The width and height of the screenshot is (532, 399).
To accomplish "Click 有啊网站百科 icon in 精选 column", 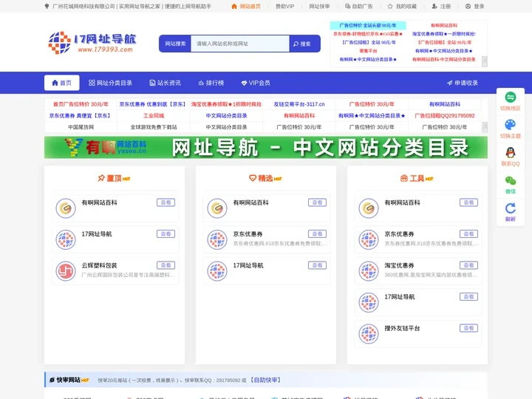I will (x=217, y=208).
